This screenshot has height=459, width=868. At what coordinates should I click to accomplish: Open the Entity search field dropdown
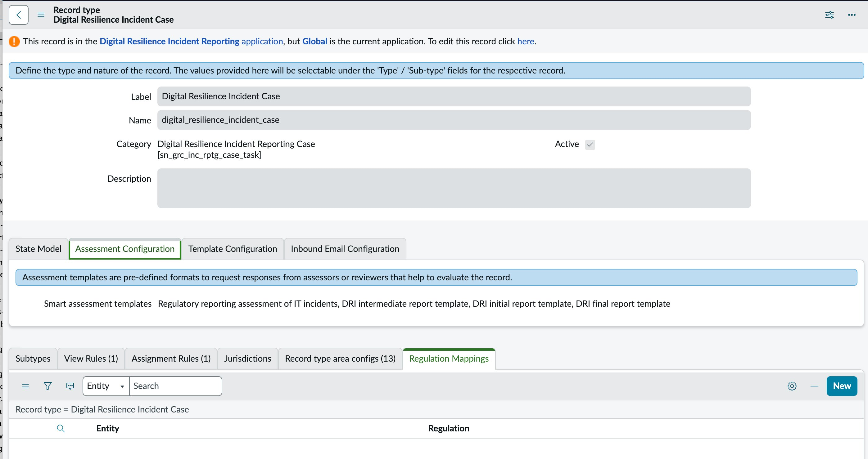tap(106, 386)
